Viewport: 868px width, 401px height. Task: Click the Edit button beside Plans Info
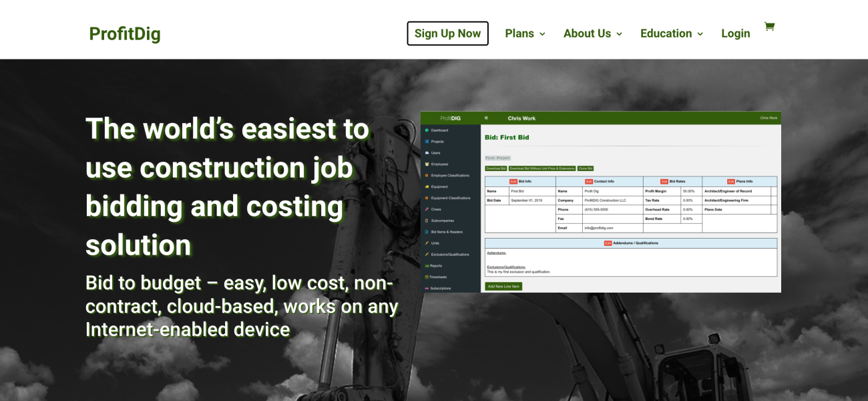731,181
